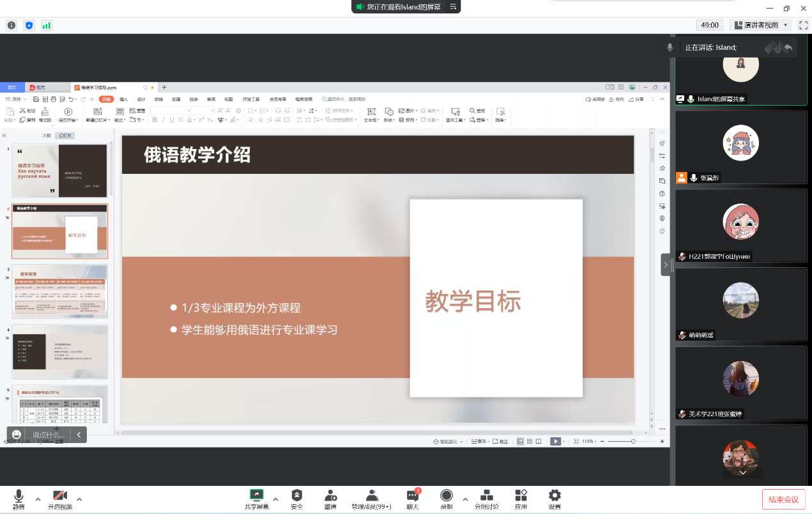Screen dimensions: 812x514
Task: Open 管理成员 member management
Action: (x=371, y=499)
